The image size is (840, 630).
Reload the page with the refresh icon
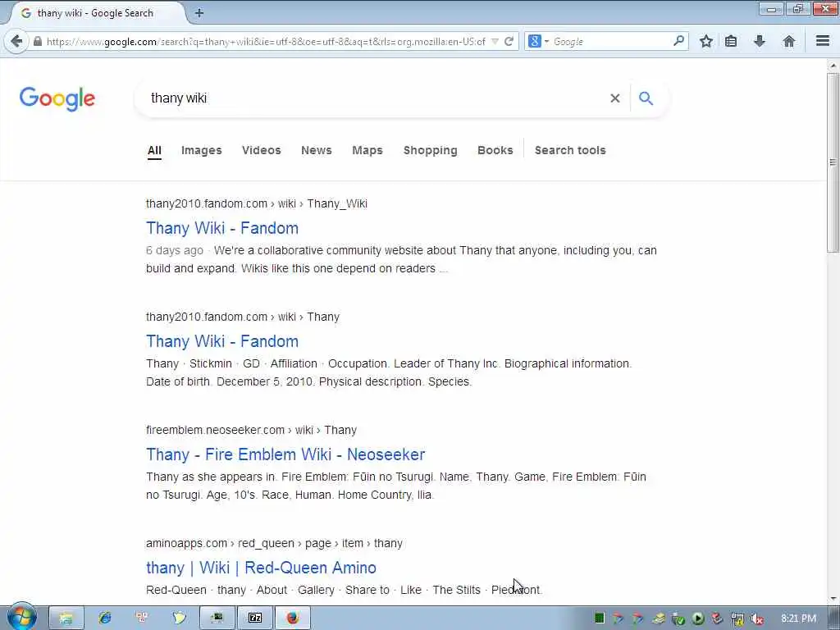(x=509, y=41)
